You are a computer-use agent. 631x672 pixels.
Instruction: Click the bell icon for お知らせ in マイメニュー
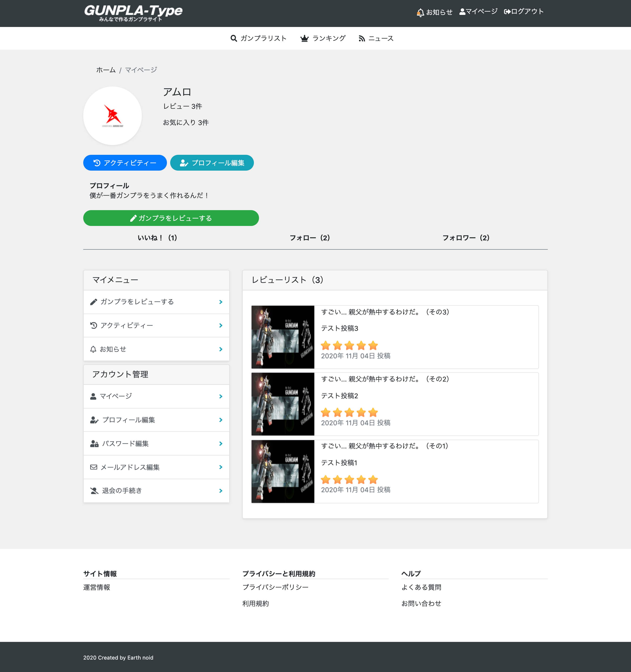pos(94,348)
